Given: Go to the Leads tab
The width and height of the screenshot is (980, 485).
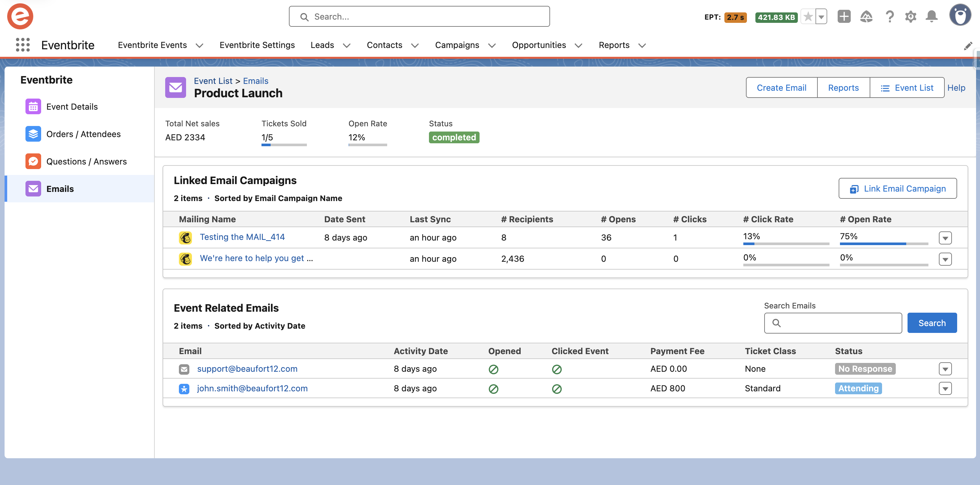Looking at the screenshot, I should point(322,45).
